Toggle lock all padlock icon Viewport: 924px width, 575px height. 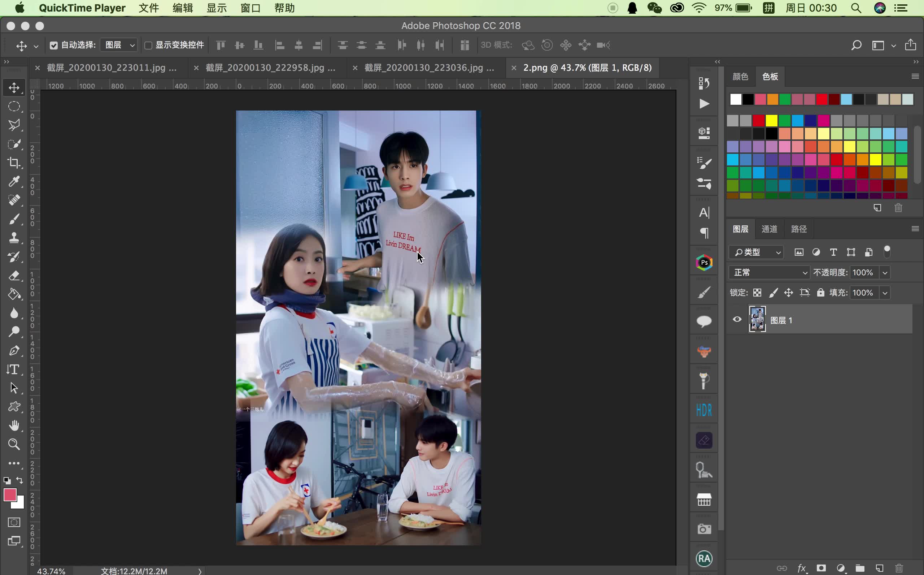coord(821,293)
